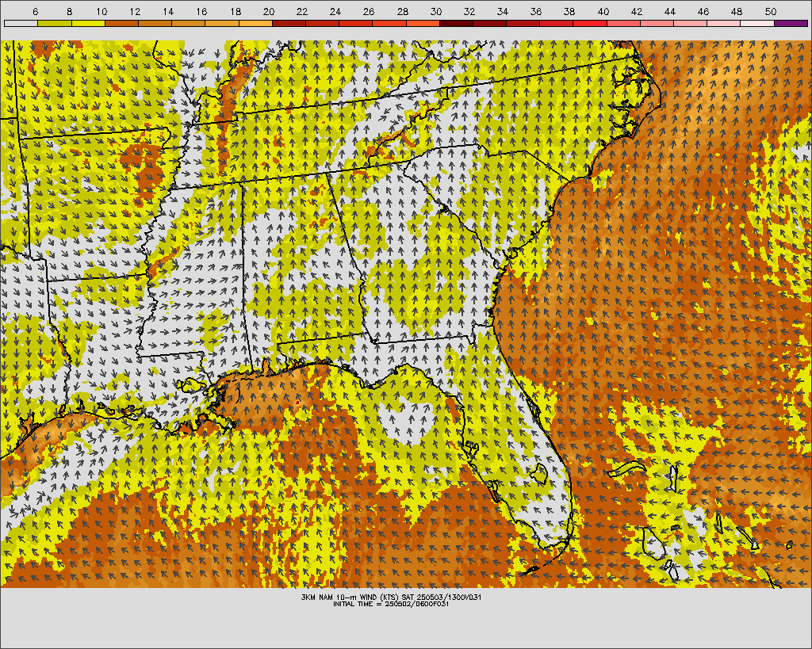Select the '48' legend number
The width and height of the screenshot is (812, 649).
737,11
